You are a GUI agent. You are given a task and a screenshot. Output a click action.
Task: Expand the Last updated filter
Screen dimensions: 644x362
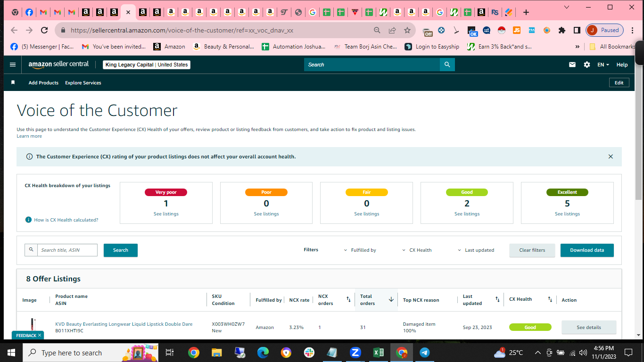coord(476,250)
